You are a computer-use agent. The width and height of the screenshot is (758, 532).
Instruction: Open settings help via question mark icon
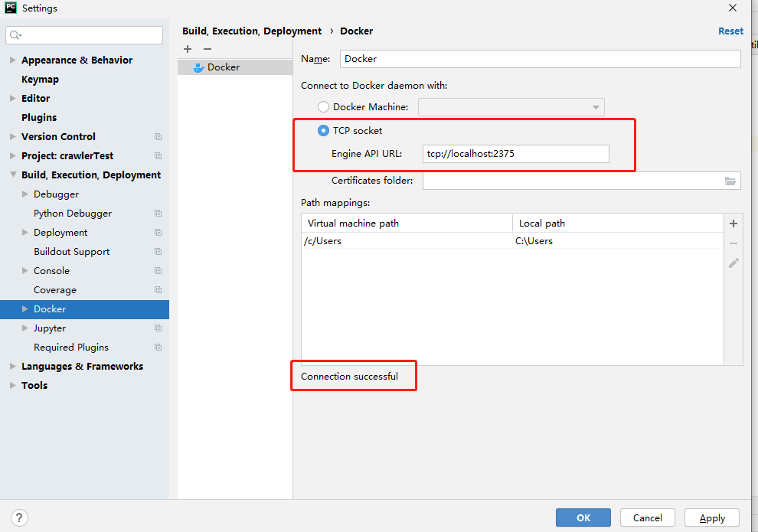[18, 518]
